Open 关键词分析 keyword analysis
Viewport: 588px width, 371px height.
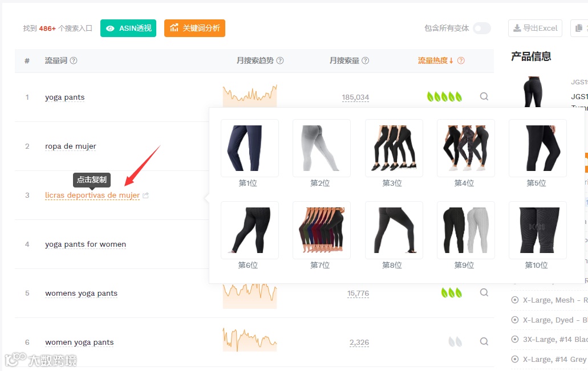pyautogui.click(x=194, y=28)
